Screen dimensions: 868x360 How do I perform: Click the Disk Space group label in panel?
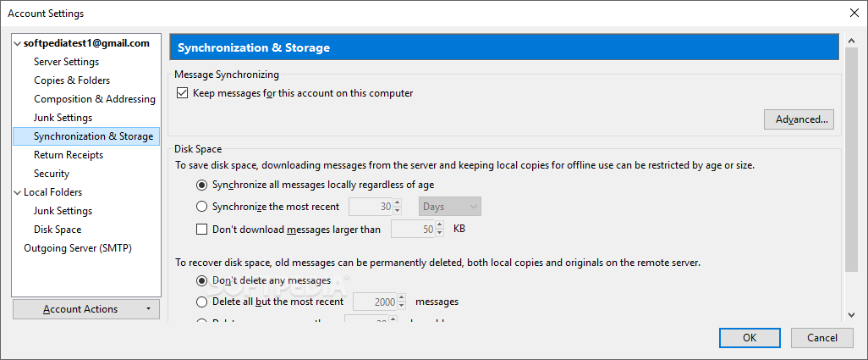198,149
